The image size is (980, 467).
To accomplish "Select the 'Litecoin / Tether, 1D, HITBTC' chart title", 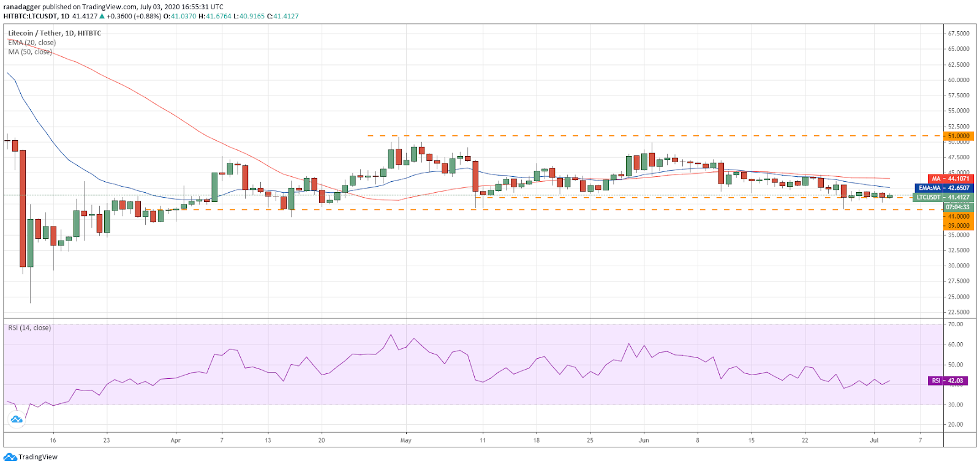I will [x=55, y=33].
